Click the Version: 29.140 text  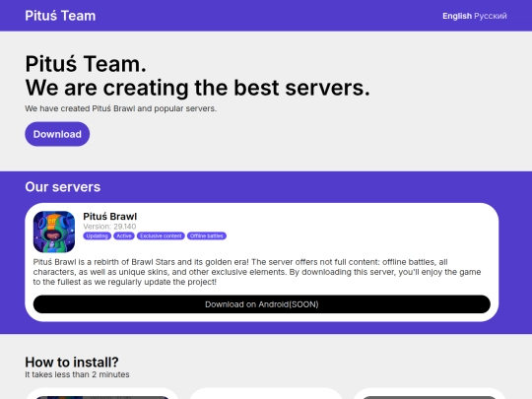pyautogui.click(x=109, y=227)
